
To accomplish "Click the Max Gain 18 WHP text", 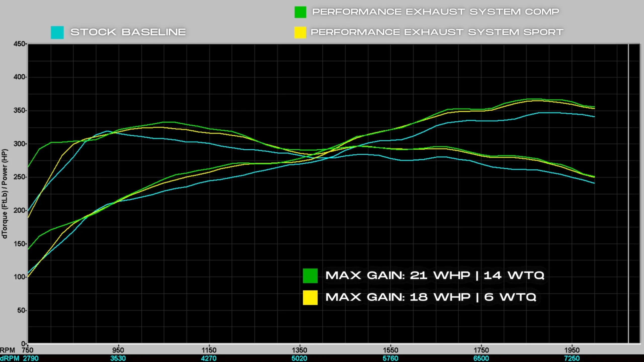I will click(431, 297).
